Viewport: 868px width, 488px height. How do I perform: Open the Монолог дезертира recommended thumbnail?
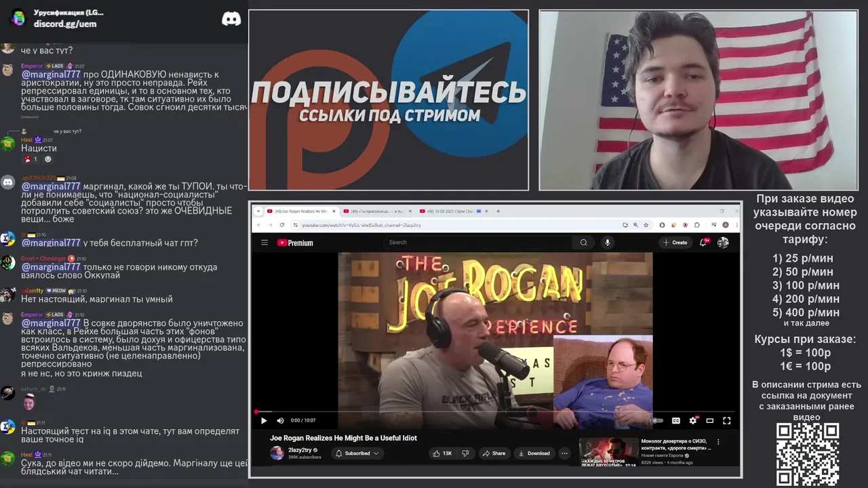point(608,451)
